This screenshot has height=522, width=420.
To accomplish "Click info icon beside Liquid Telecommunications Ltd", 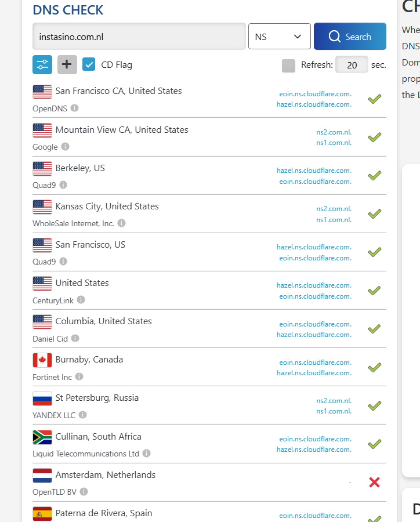I will (147, 454).
